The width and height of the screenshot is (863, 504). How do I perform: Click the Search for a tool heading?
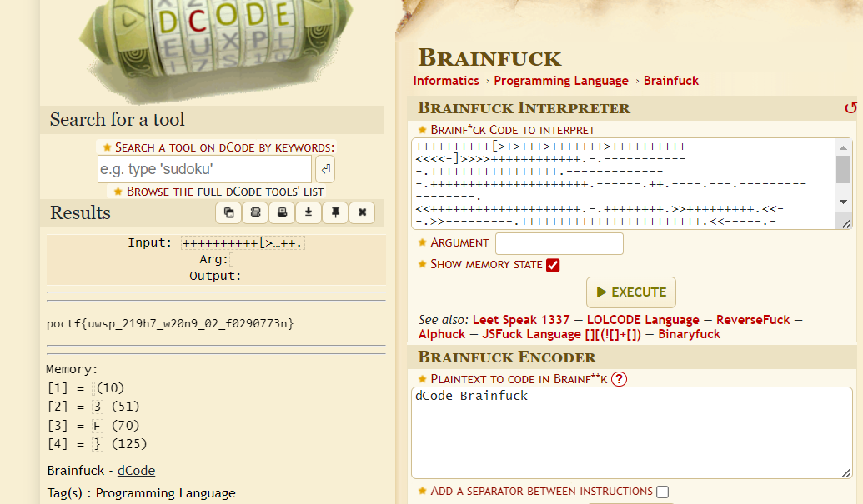118,120
